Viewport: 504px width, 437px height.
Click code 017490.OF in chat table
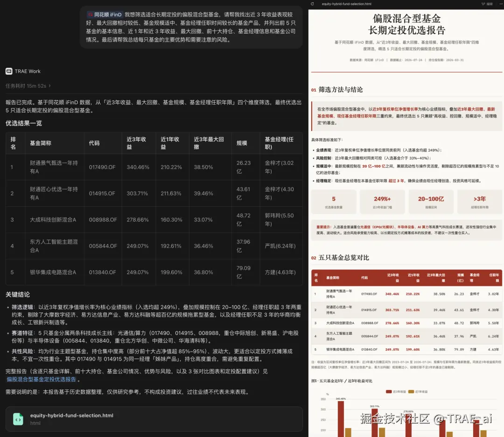coord(102,167)
